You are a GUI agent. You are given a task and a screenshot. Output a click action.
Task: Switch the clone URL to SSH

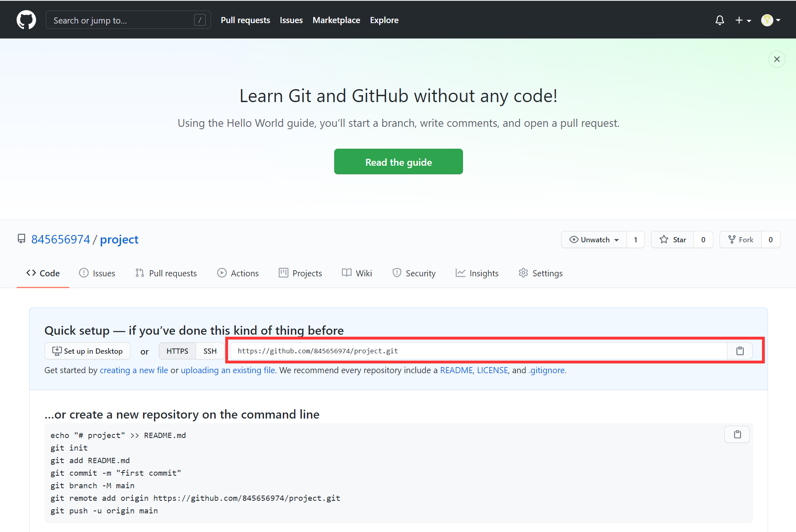tap(210, 351)
